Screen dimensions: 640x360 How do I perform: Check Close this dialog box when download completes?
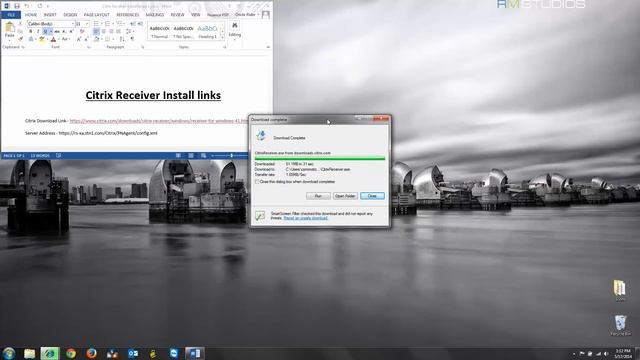click(257, 182)
